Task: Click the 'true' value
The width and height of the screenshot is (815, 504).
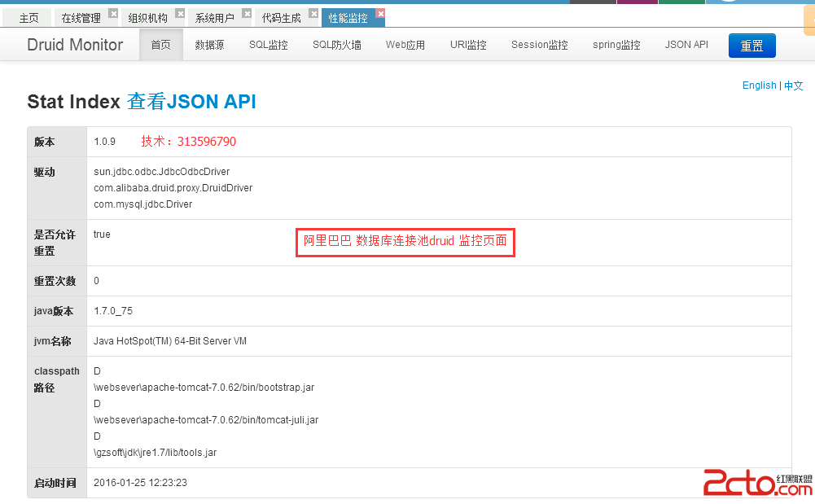Action: [102, 234]
